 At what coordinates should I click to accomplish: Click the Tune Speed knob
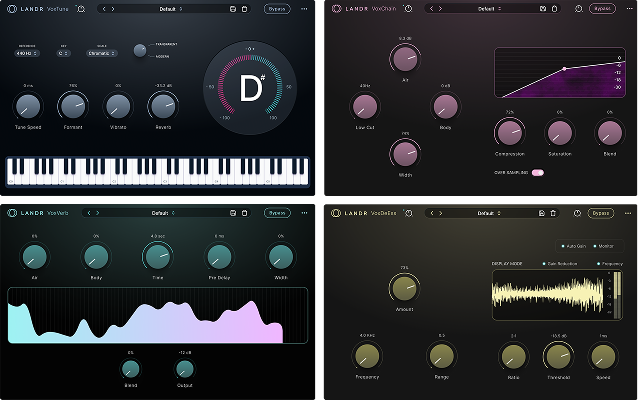(x=28, y=107)
